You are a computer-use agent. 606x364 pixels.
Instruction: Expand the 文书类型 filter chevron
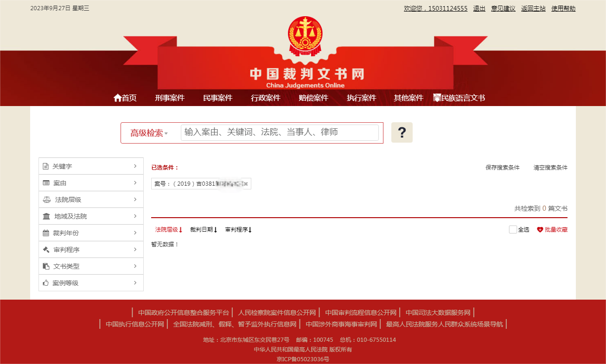point(135,266)
